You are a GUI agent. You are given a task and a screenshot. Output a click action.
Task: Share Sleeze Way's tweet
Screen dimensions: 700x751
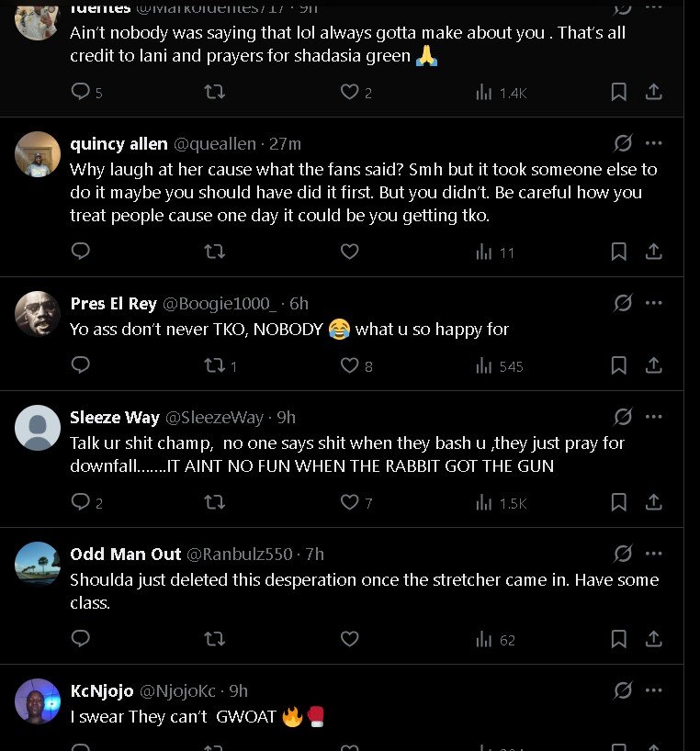(653, 502)
